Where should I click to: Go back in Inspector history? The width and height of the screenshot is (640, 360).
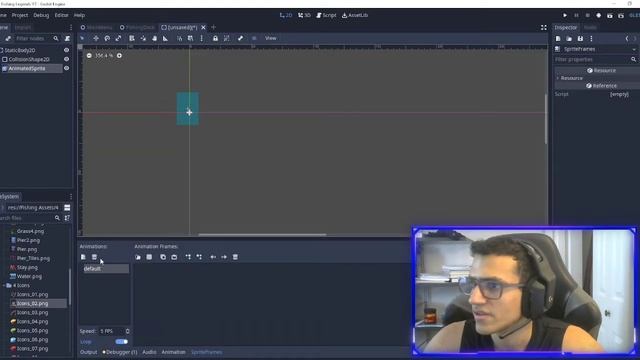pyautogui.click(x=627, y=38)
